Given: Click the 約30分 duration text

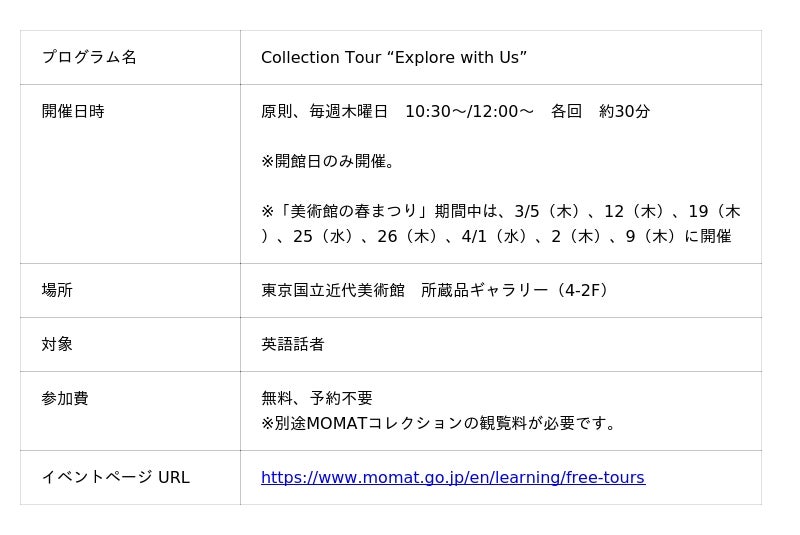Looking at the screenshot, I should point(625,112).
